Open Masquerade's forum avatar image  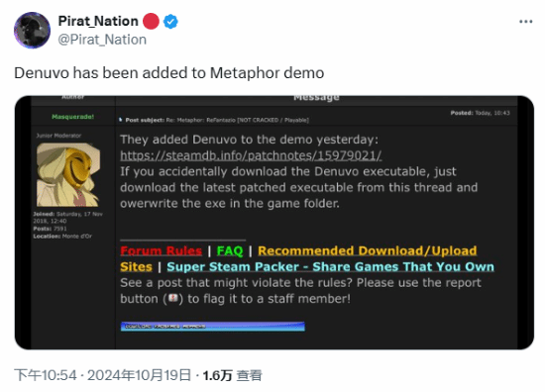68,174
